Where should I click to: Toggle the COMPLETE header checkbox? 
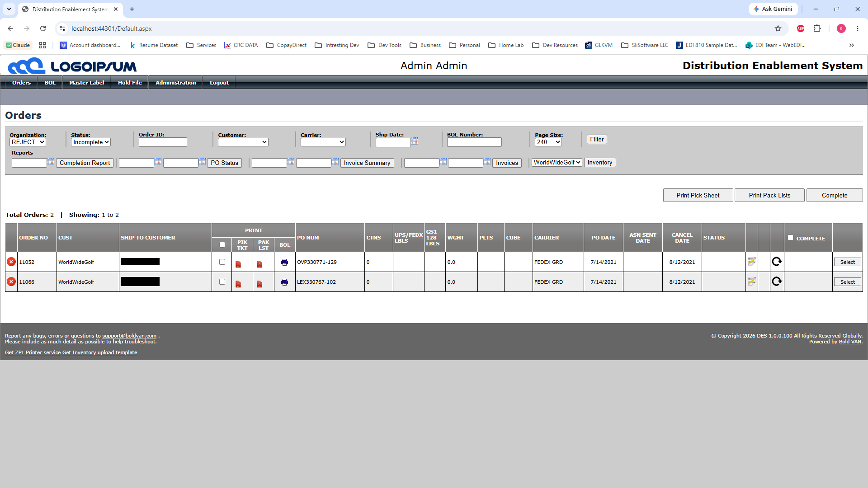pyautogui.click(x=790, y=237)
